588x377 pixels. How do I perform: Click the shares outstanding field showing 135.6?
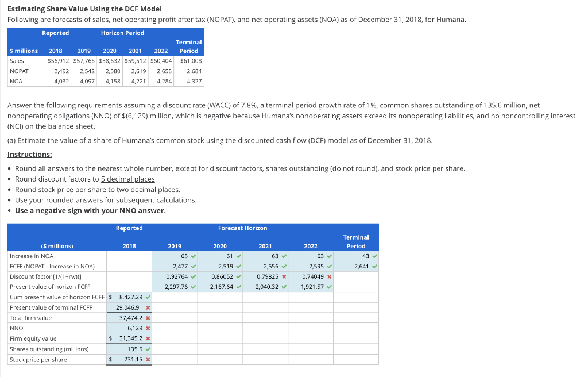pos(129,349)
